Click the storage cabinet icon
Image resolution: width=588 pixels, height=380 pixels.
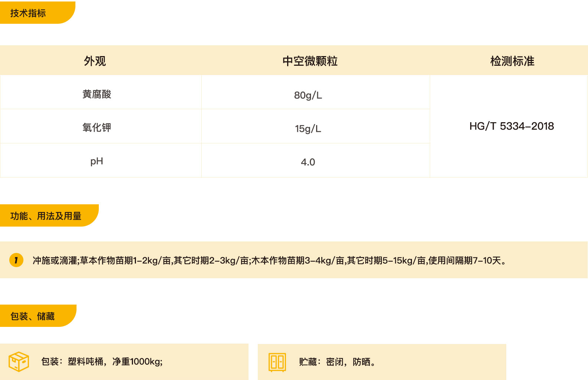[277, 362]
